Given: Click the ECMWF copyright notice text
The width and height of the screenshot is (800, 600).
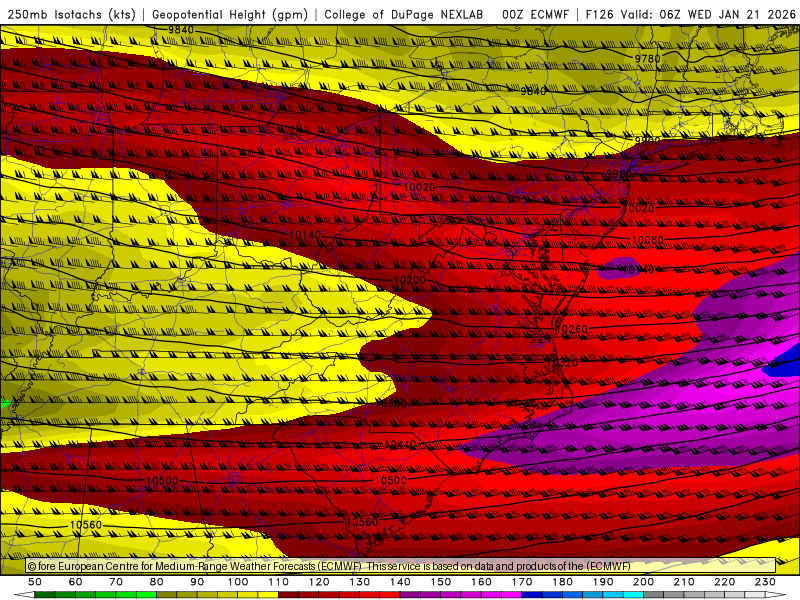Looking at the screenshot, I should point(329,566).
